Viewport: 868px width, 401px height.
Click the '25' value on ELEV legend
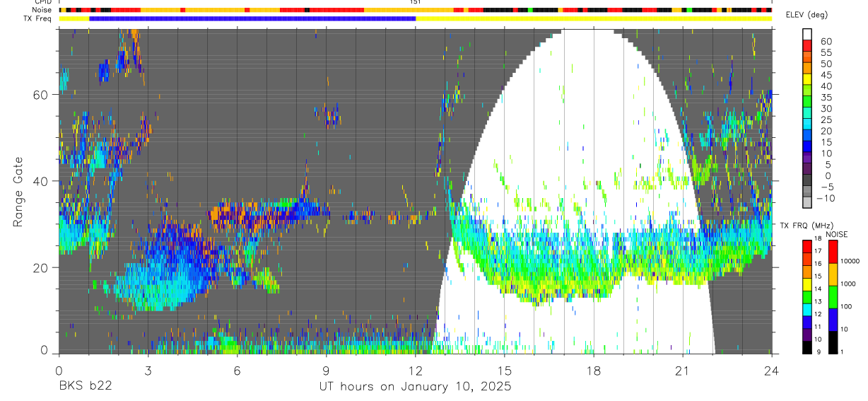coord(826,120)
